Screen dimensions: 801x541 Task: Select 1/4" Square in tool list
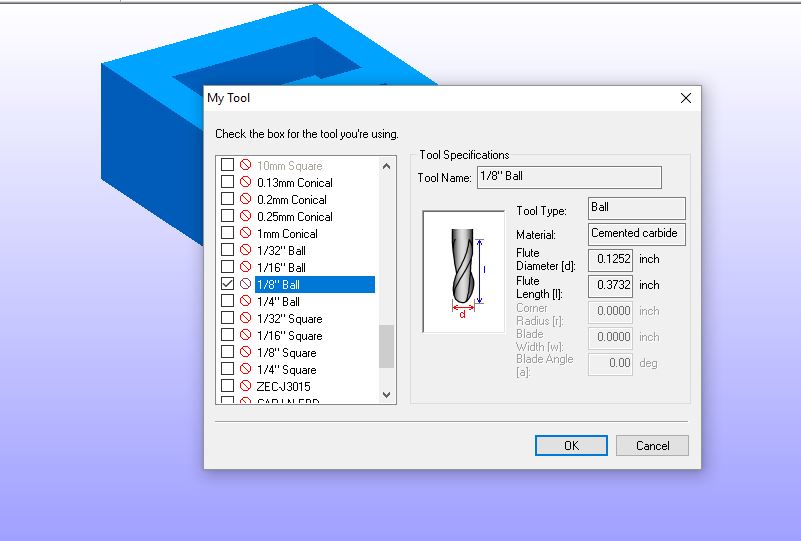point(287,370)
